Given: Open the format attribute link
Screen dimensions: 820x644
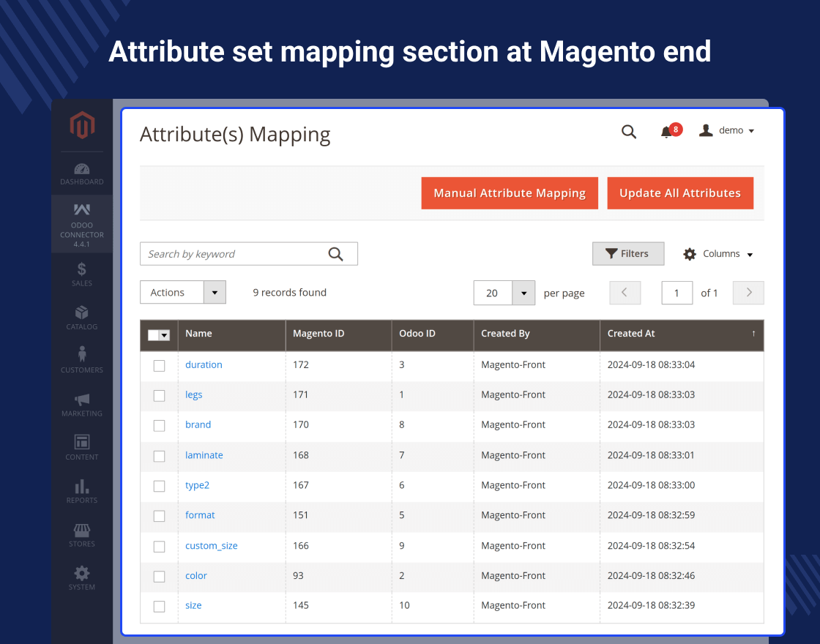Looking at the screenshot, I should click(200, 515).
